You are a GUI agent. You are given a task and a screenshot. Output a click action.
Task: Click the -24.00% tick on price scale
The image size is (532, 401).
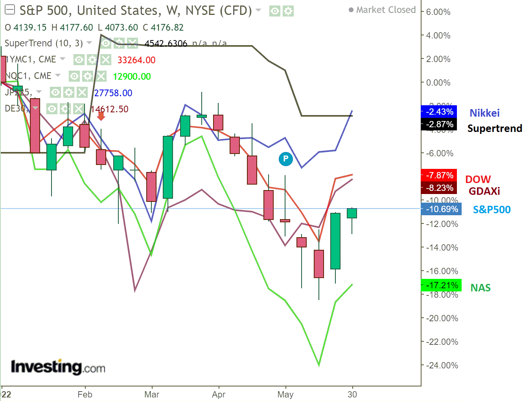[442, 365]
